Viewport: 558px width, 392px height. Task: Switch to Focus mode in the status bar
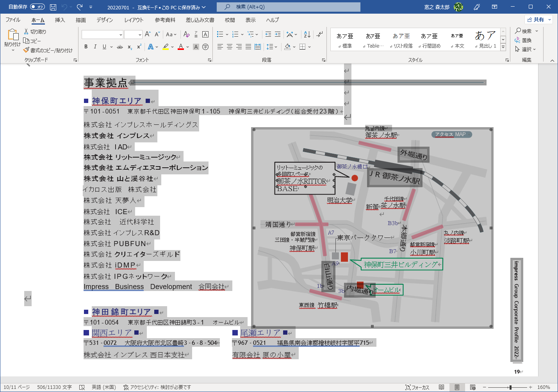[417, 387]
